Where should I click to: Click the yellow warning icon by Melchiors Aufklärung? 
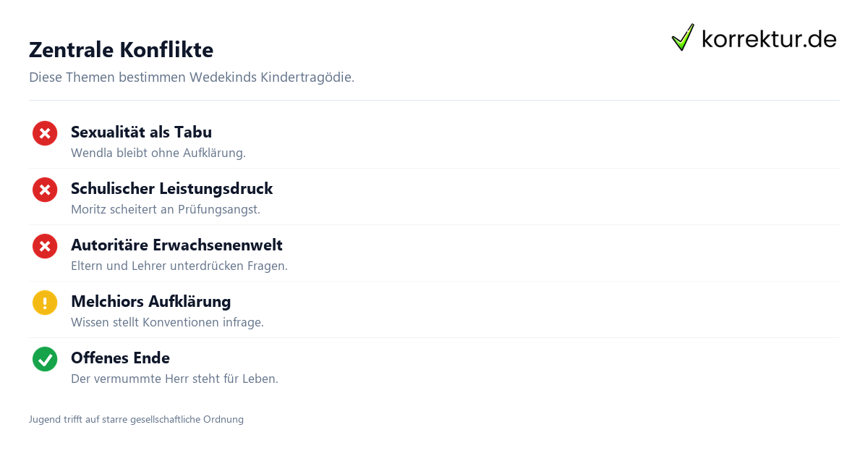(45, 303)
